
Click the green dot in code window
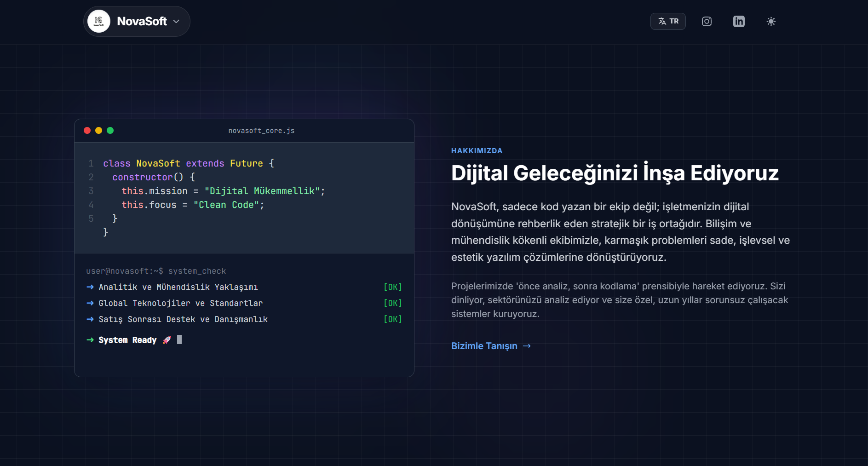pyautogui.click(x=110, y=131)
